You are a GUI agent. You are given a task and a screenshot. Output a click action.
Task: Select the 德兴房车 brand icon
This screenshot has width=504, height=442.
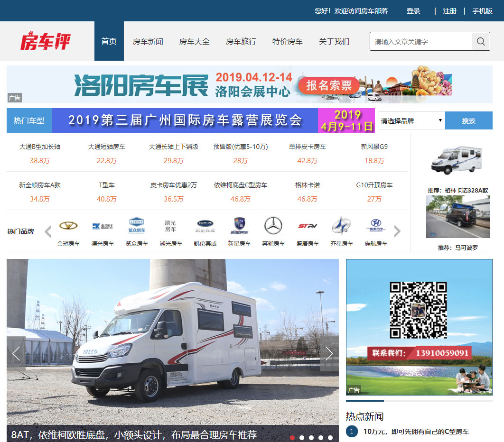[x=103, y=226]
